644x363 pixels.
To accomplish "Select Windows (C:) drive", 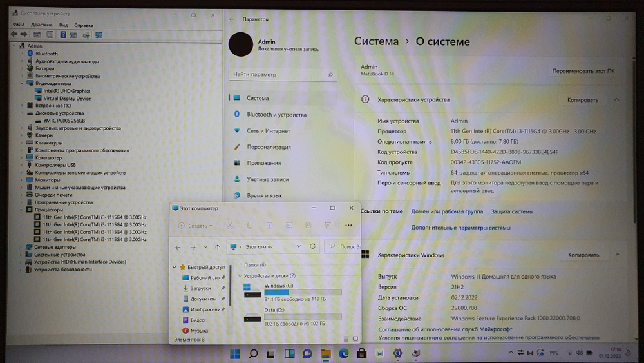I will click(x=293, y=292).
